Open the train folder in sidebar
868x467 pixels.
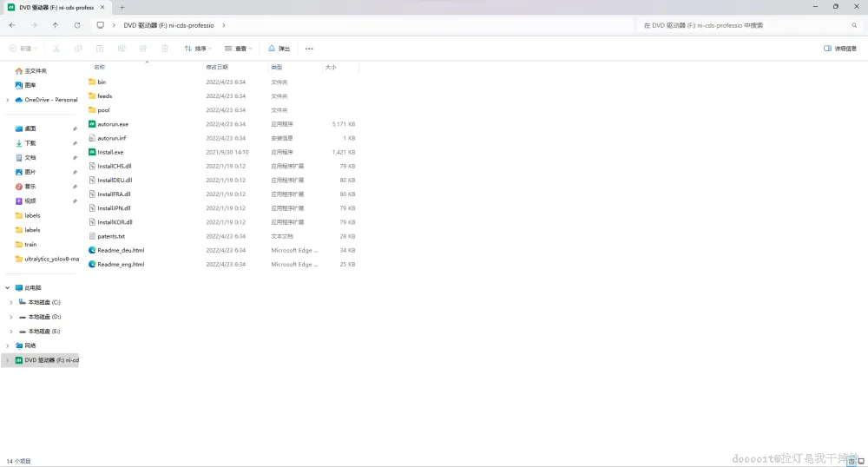26,245
